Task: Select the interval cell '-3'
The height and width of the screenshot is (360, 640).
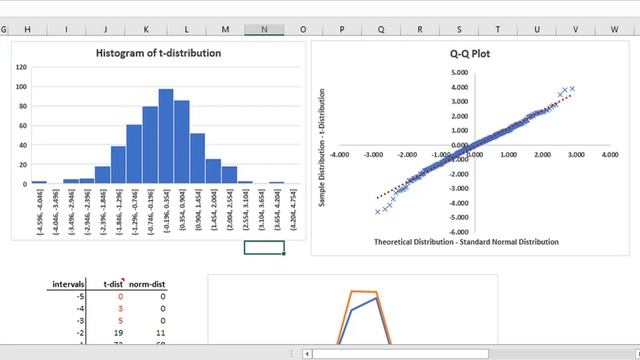Action: pyautogui.click(x=80, y=321)
